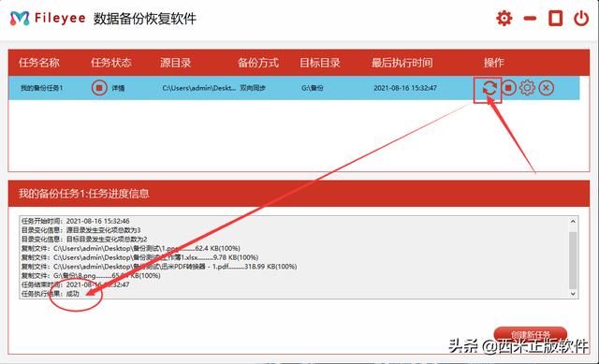Image resolution: width=599 pixels, height=364 pixels.
Task: Click log line 目标目录发生变化项总数为2
Action: [x=84, y=240]
